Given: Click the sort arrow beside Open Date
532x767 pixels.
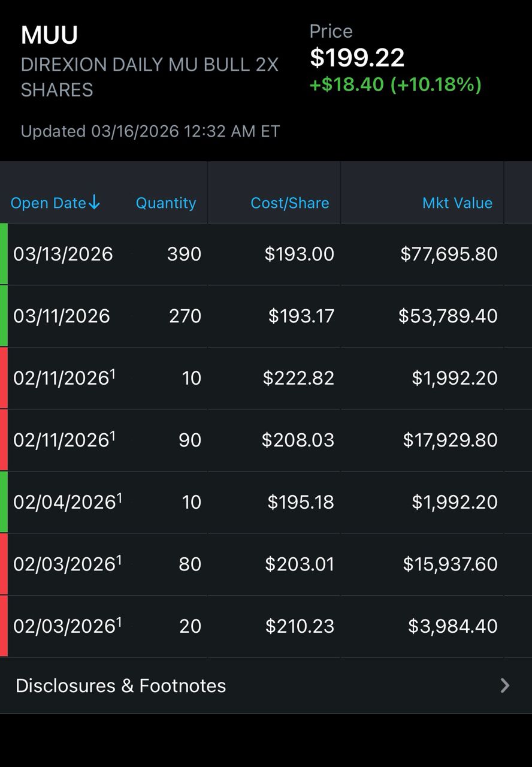Looking at the screenshot, I should (94, 203).
